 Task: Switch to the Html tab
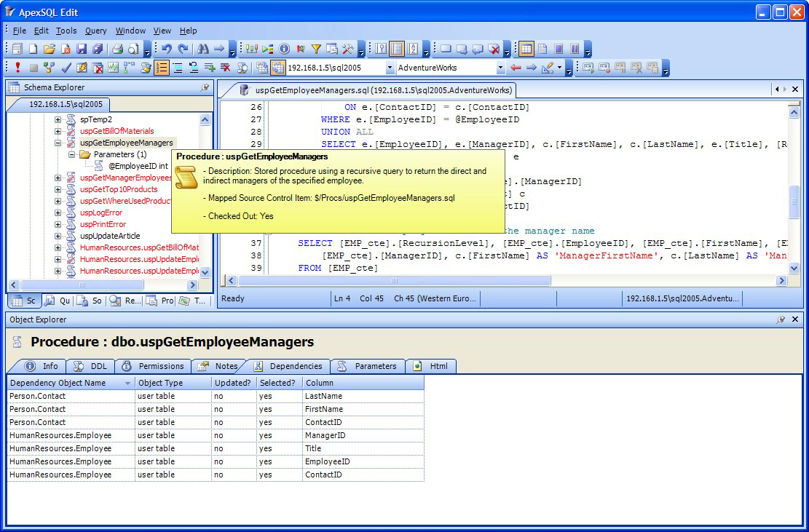(x=431, y=366)
